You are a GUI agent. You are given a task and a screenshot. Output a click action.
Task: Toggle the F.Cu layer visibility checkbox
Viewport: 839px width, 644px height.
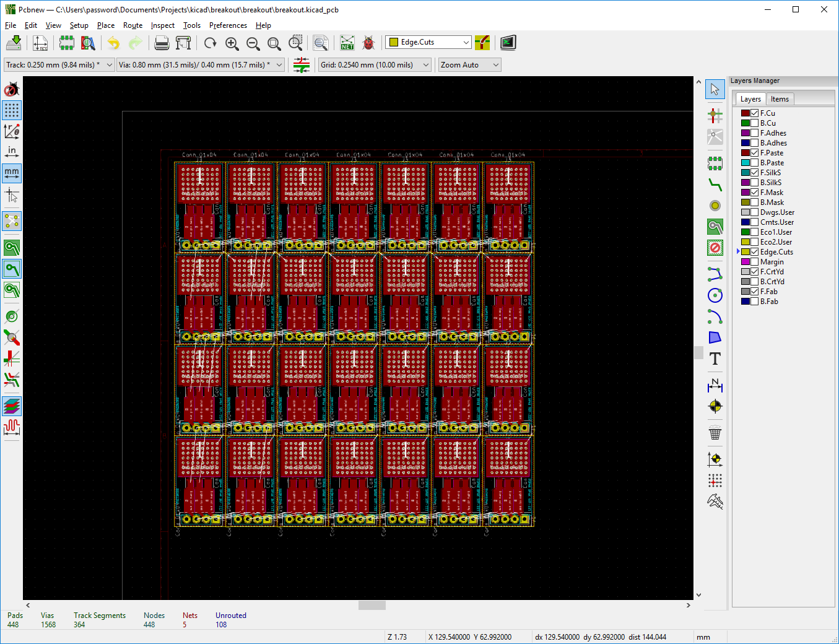[x=755, y=113]
